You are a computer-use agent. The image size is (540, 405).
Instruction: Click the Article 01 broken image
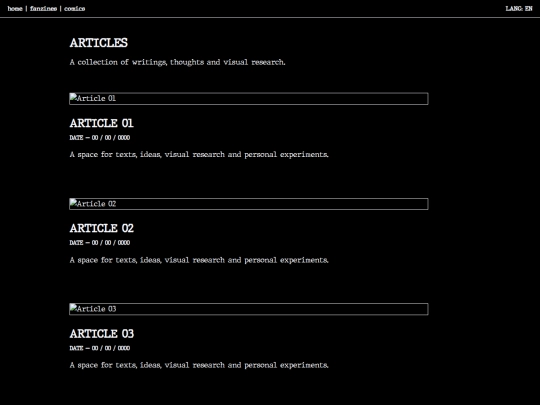coord(249,98)
